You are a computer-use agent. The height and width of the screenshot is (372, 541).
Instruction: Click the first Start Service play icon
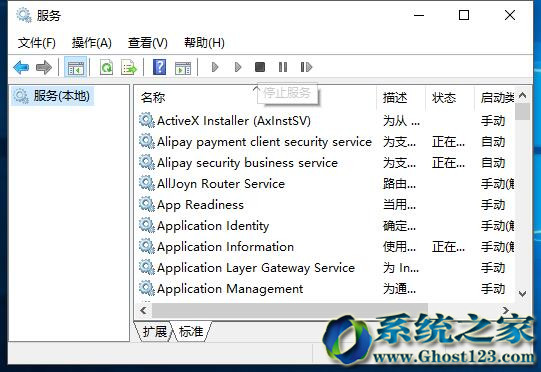(x=215, y=67)
